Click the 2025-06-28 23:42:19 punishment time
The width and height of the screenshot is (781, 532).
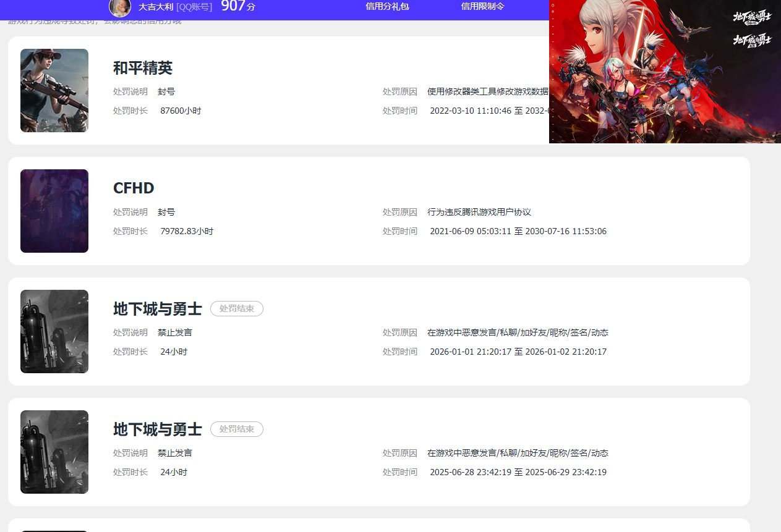point(518,472)
